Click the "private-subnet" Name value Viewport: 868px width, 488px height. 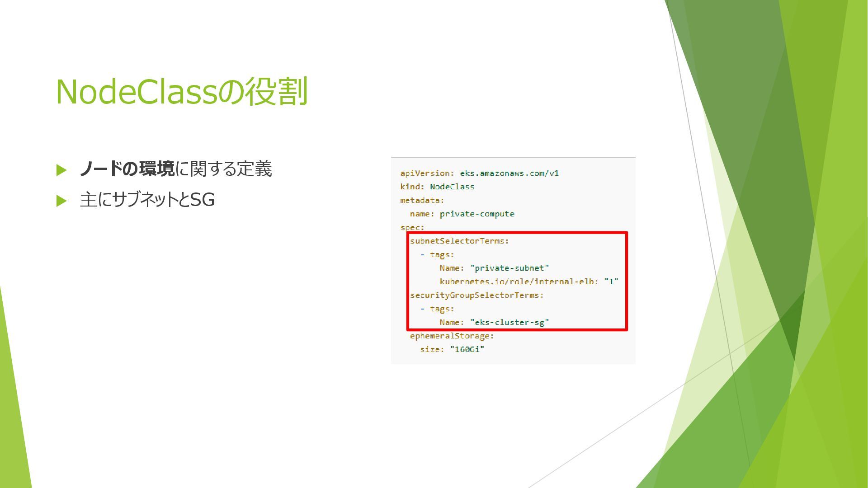point(509,268)
